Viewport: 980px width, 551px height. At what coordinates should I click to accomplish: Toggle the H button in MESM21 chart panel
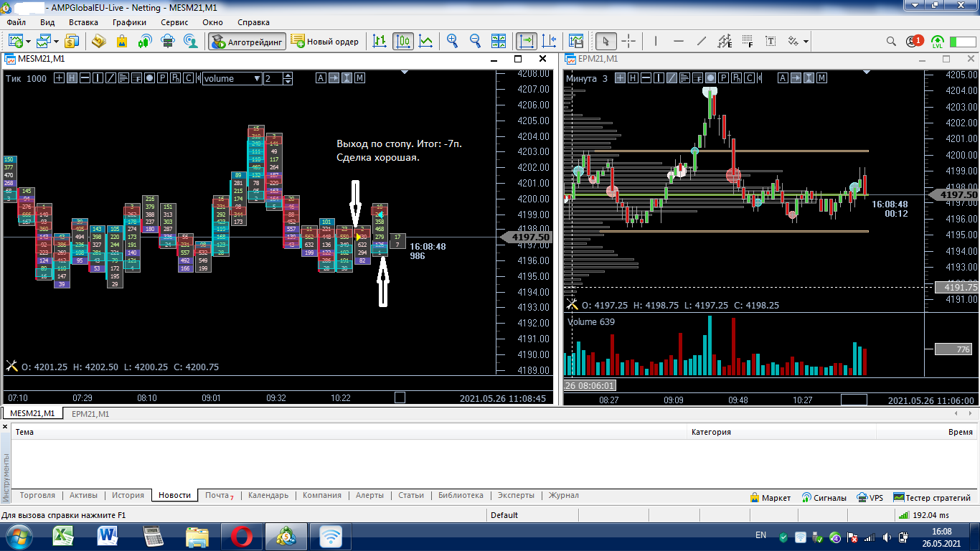72,78
